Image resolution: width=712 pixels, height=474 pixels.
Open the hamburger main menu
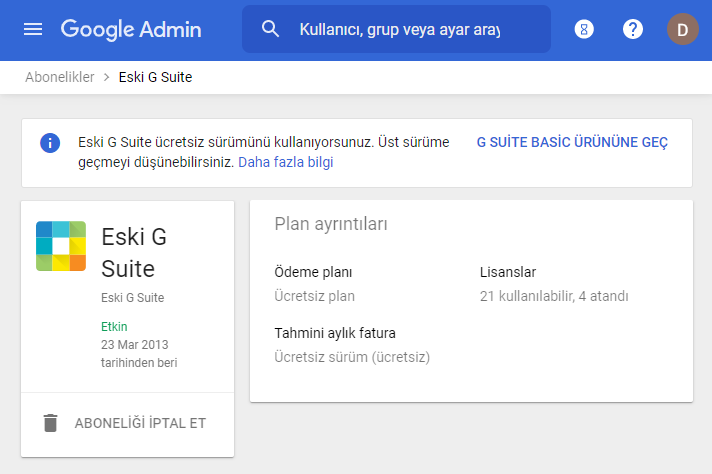(x=33, y=30)
